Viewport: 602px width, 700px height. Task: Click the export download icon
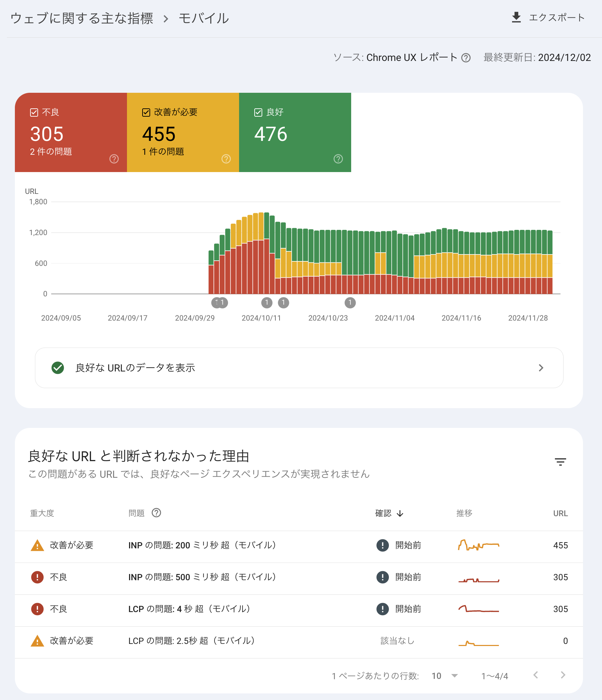[x=516, y=17]
